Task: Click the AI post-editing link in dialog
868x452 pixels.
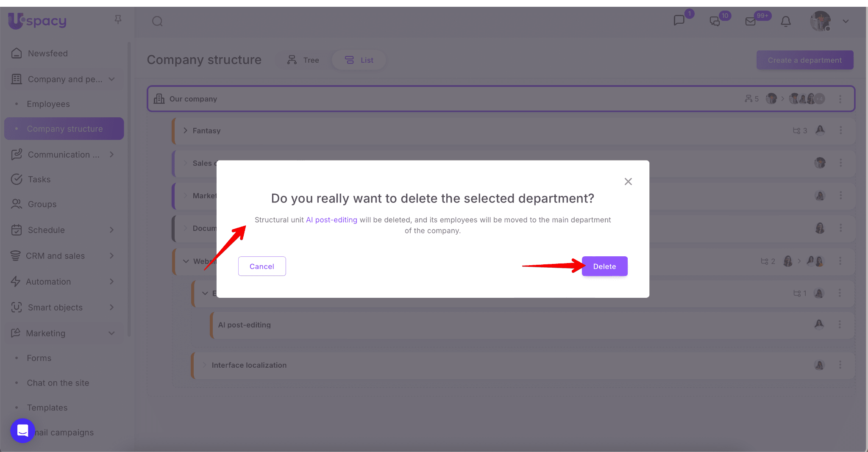Action: (331, 220)
